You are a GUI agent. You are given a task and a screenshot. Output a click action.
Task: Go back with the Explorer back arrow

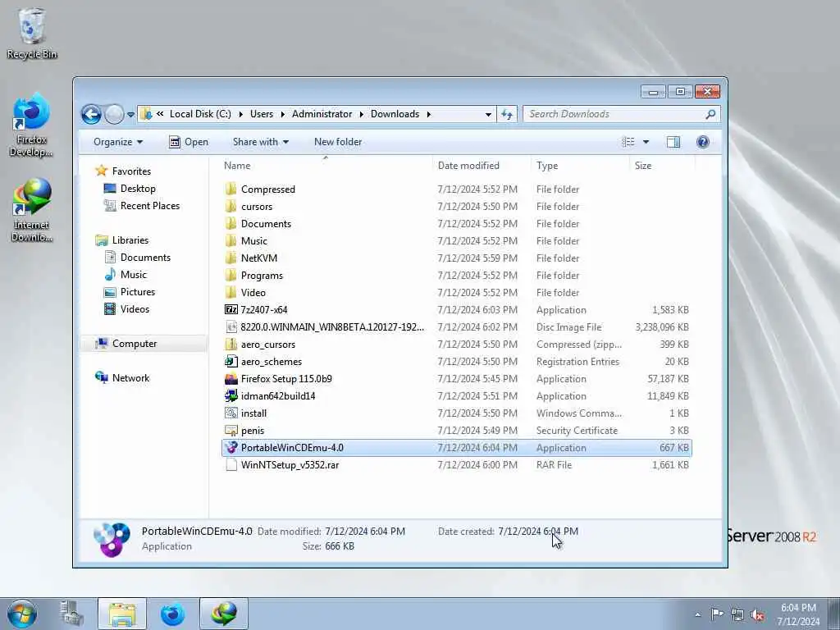pos(92,114)
